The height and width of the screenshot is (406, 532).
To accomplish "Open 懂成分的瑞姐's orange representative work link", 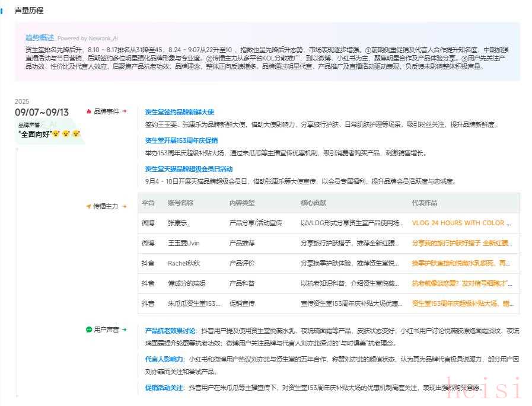I will (x=462, y=283).
